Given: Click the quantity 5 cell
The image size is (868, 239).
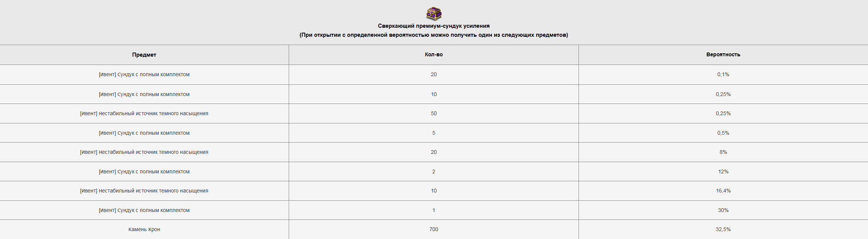Looking at the screenshot, I should point(434,133).
